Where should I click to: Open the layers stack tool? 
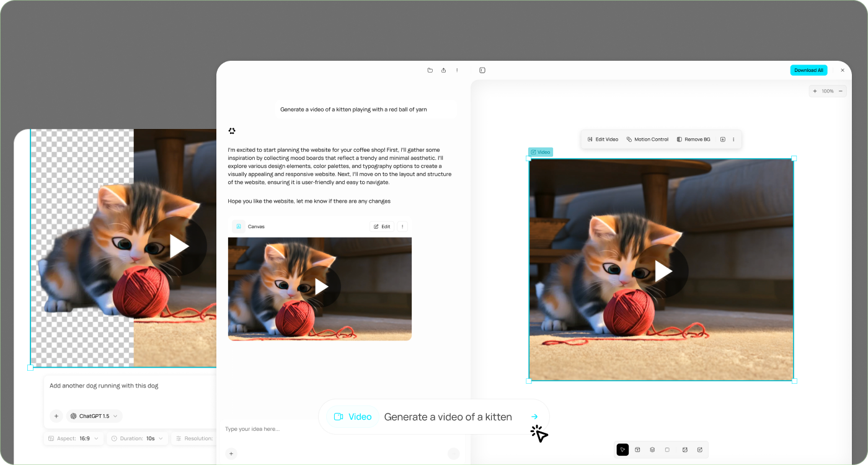point(652,449)
